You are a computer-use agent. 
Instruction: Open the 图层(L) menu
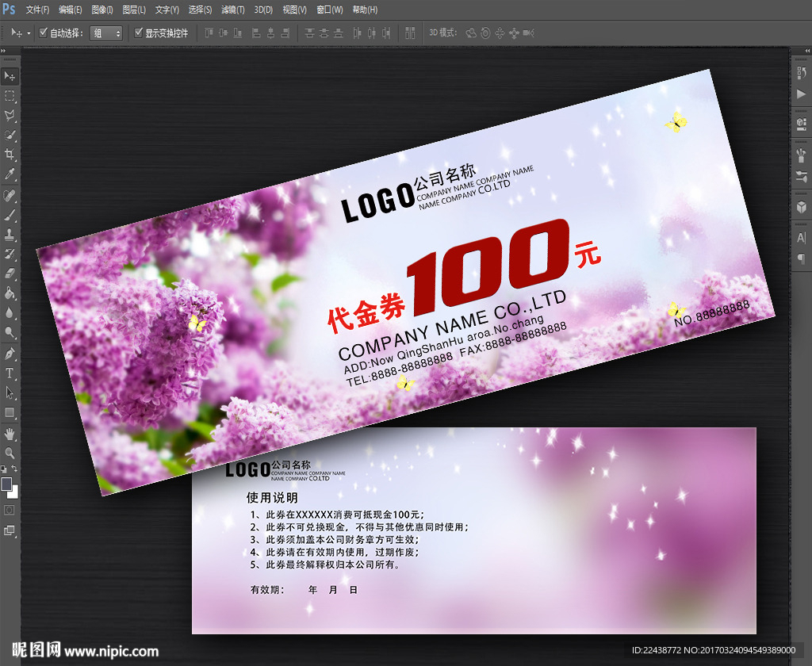(x=134, y=10)
